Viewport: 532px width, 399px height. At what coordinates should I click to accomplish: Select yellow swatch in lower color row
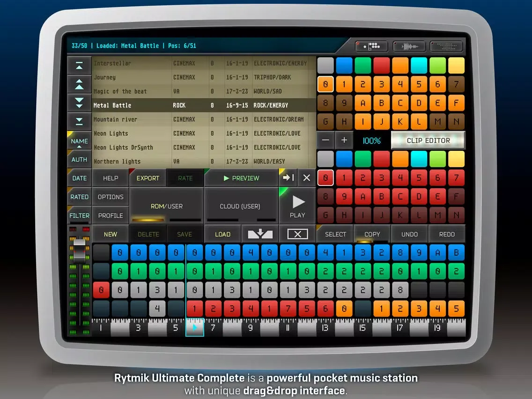coord(456,159)
